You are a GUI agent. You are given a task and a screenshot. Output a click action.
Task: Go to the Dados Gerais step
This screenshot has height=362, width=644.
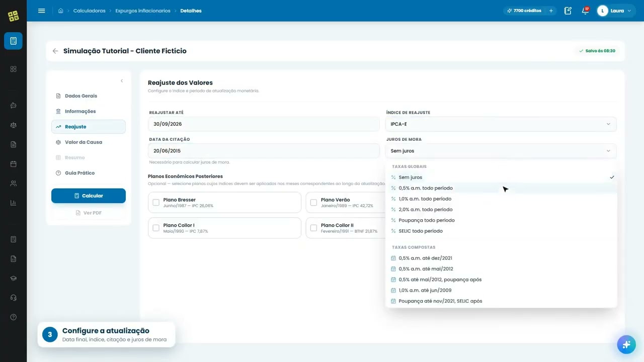pos(89,96)
